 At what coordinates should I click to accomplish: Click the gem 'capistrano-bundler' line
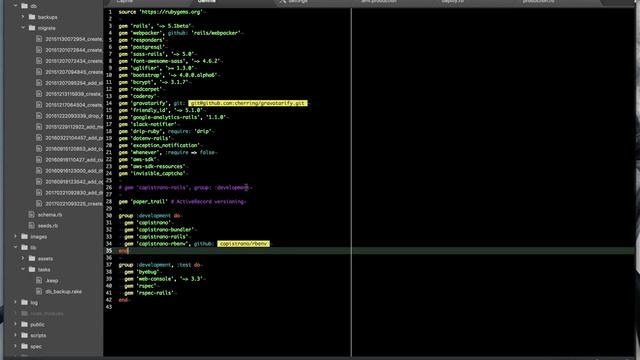point(159,230)
